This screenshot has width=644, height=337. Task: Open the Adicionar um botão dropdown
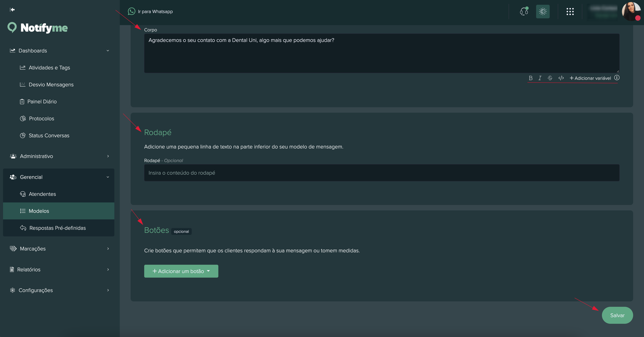(181, 271)
